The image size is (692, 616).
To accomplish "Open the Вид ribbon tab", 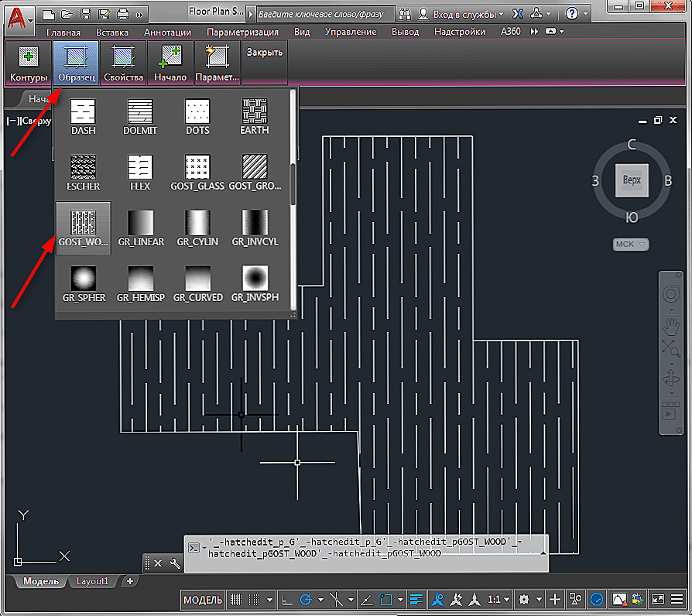I will pyautogui.click(x=302, y=33).
